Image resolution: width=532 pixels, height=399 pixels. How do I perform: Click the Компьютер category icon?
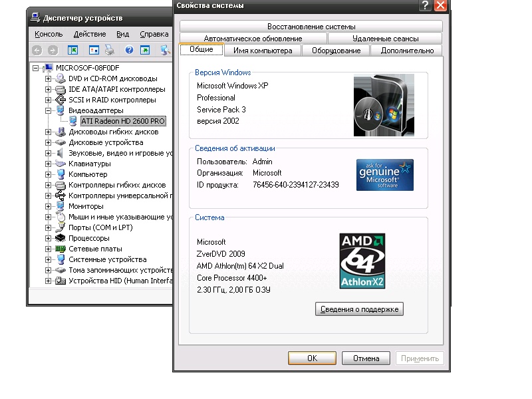click(x=61, y=174)
